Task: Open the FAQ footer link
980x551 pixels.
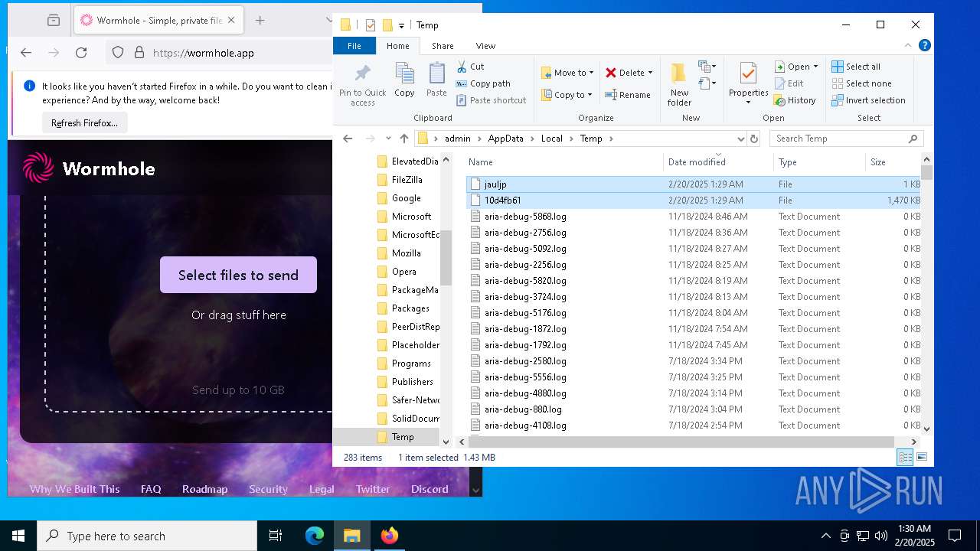Action: (x=151, y=489)
